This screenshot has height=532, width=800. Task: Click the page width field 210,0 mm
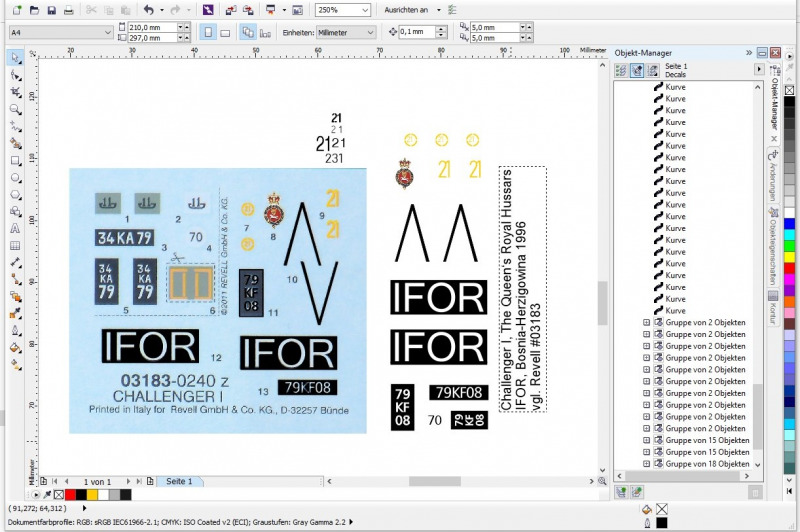point(152,27)
